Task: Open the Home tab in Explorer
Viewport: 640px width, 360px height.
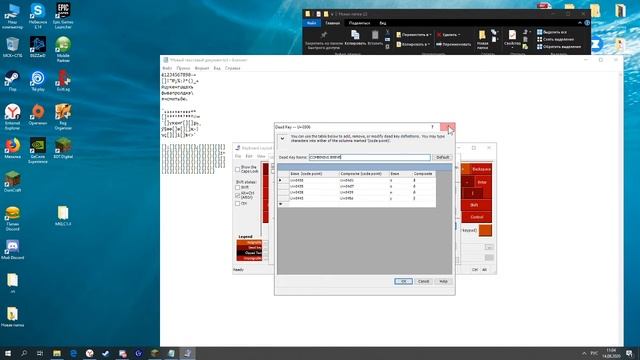Action: point(333,23)
